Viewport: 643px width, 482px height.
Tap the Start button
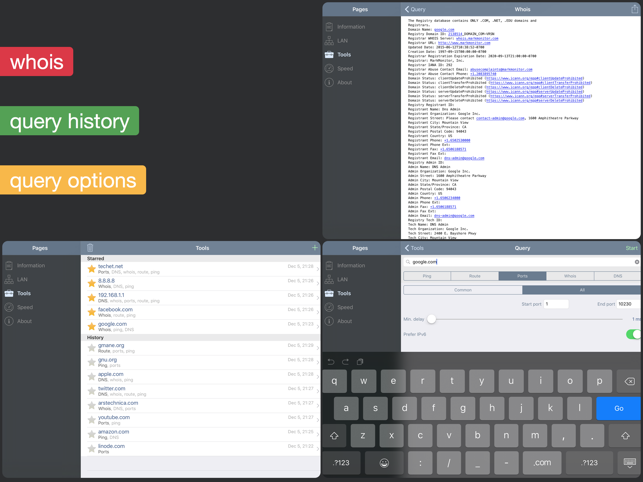631,248
